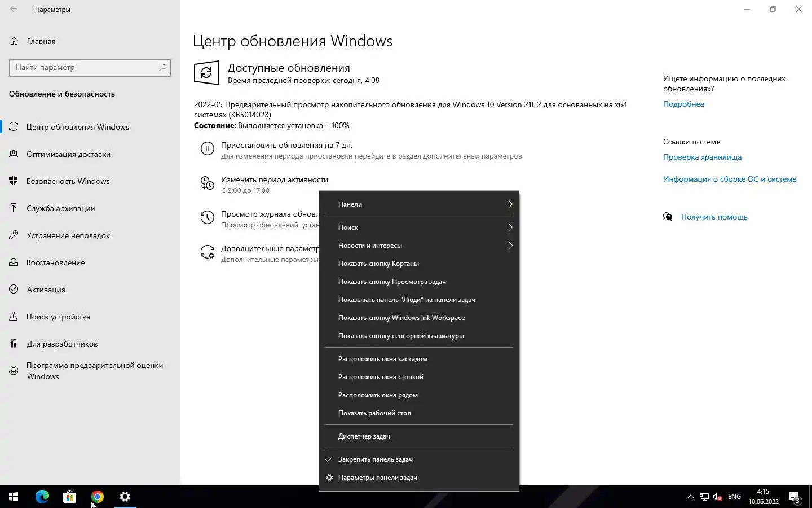Click the history icon for Просмотр журнала
Image resolution: width=812 pixels, height=508 pixels.
click(207, 217)
